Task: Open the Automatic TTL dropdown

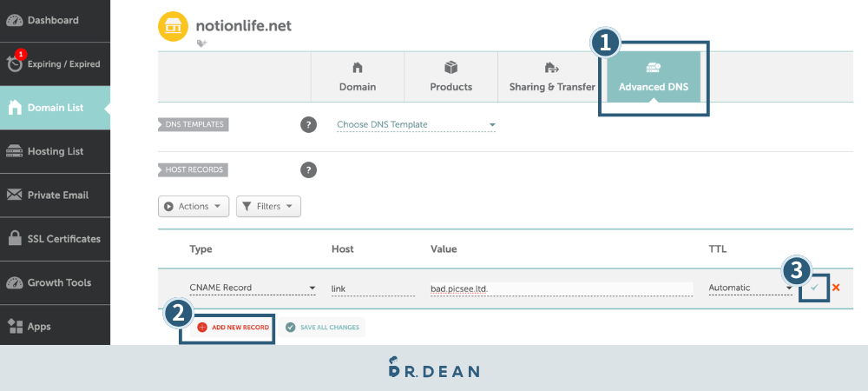Action: click(751, 288)
